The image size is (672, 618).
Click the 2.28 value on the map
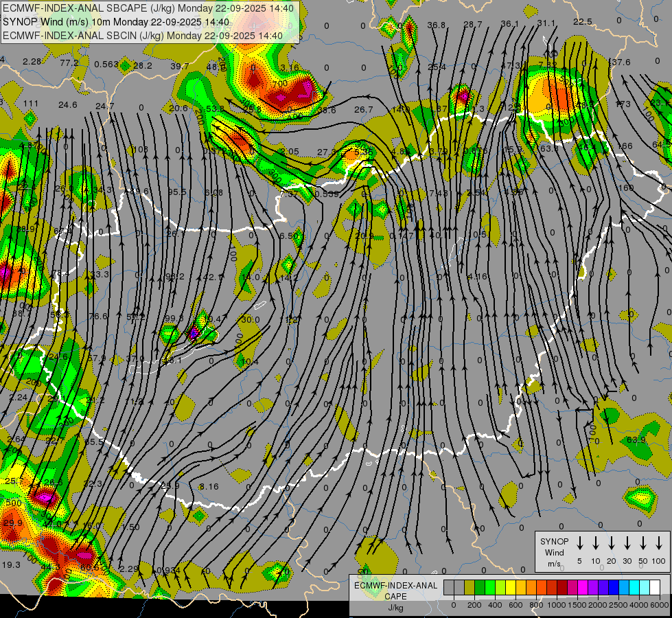point(32,62)
